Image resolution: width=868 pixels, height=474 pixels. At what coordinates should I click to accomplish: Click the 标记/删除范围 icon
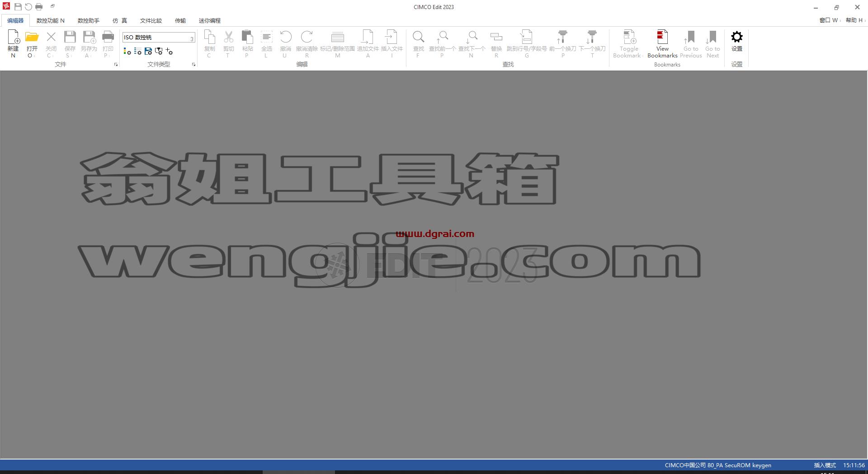coord(337,37)
